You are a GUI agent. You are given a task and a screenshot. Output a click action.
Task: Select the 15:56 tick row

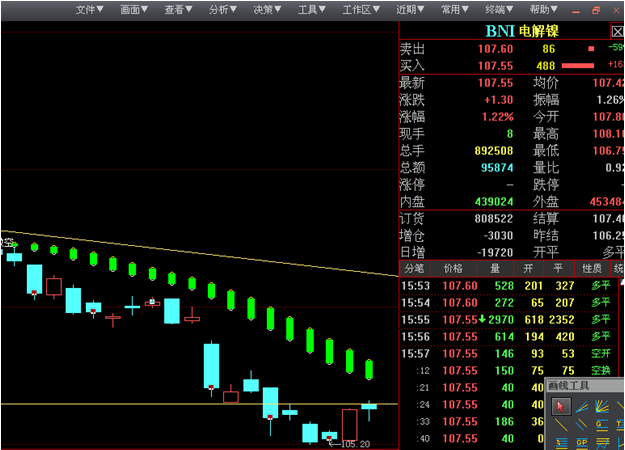pos(509,337)
